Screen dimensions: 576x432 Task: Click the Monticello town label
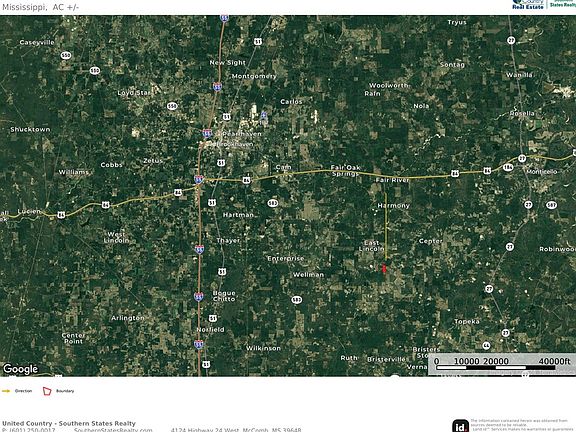coord(542,172)
